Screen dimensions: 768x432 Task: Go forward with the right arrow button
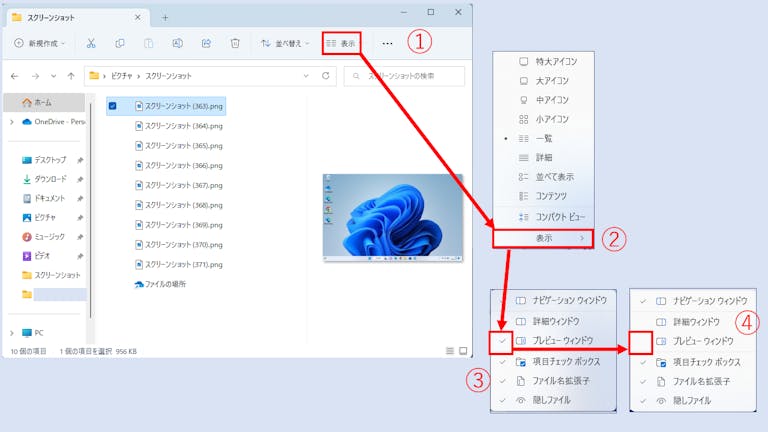coord(35,76)
